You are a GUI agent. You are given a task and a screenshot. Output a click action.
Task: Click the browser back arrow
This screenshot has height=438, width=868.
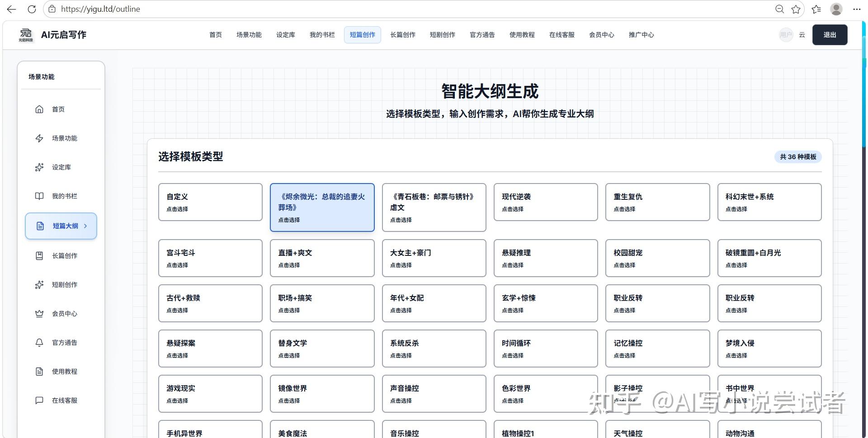pos(12,9)
